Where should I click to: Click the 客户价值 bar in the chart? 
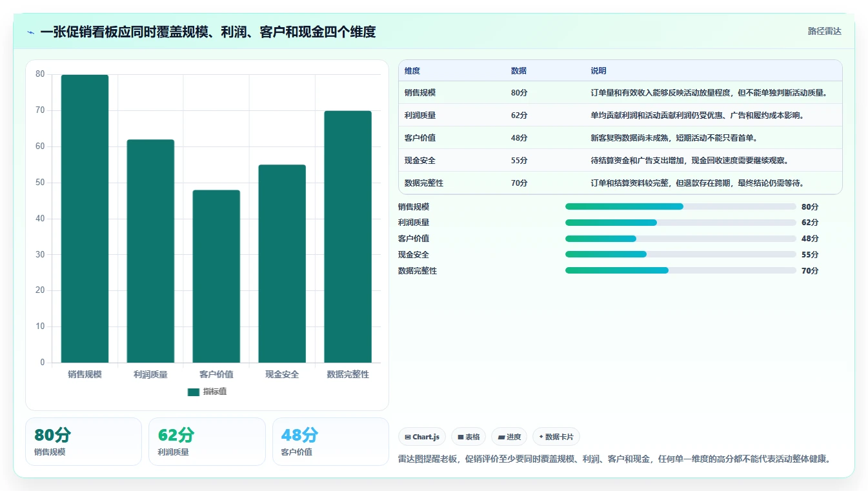tap(216, 276)
